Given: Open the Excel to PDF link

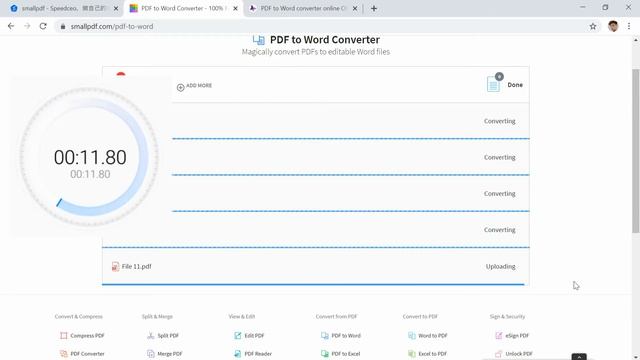Looking at the screenshot, I should pos(433,353).
